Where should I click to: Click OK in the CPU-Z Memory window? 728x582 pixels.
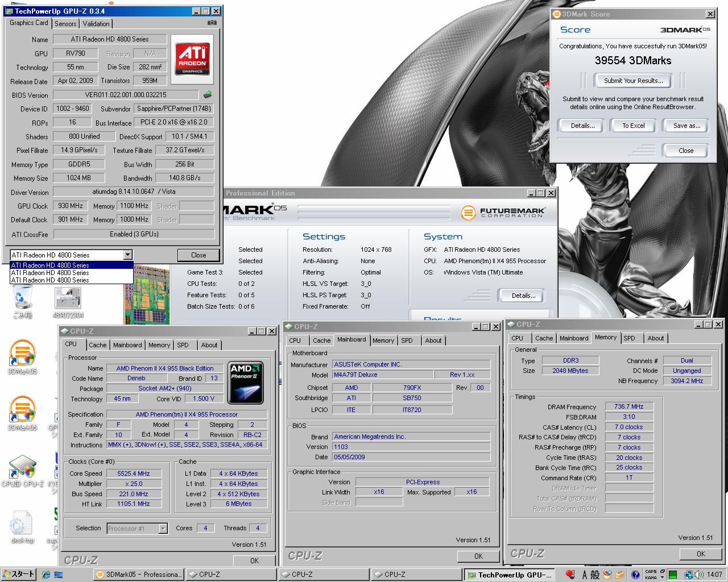(701, 554)
